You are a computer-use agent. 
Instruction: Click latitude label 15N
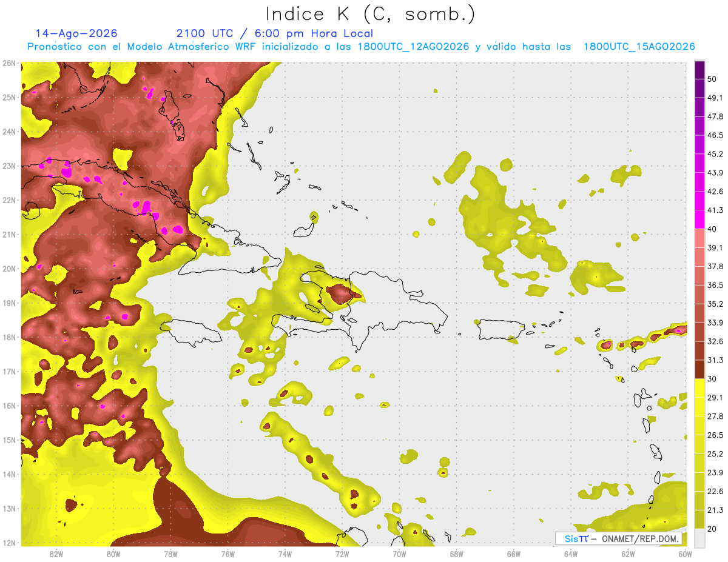pyautogui.click(x=8, y=440)
